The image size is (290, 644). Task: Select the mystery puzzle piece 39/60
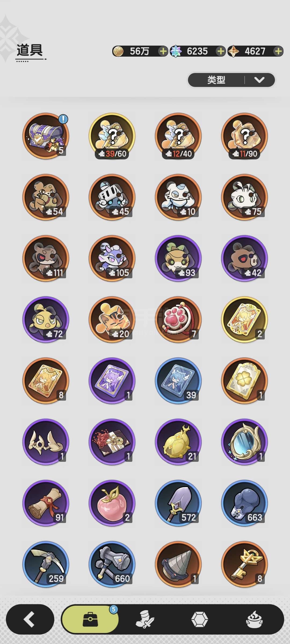112,136
